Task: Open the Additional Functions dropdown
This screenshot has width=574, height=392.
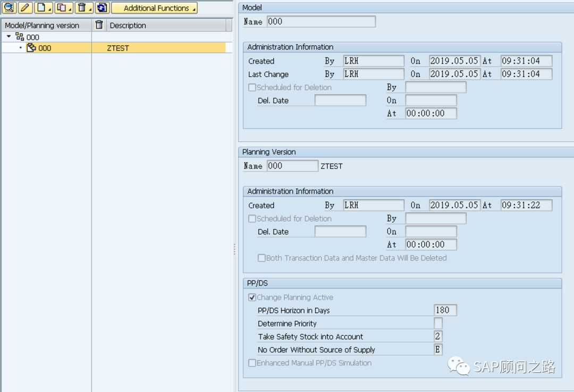Action: [154, 8]
